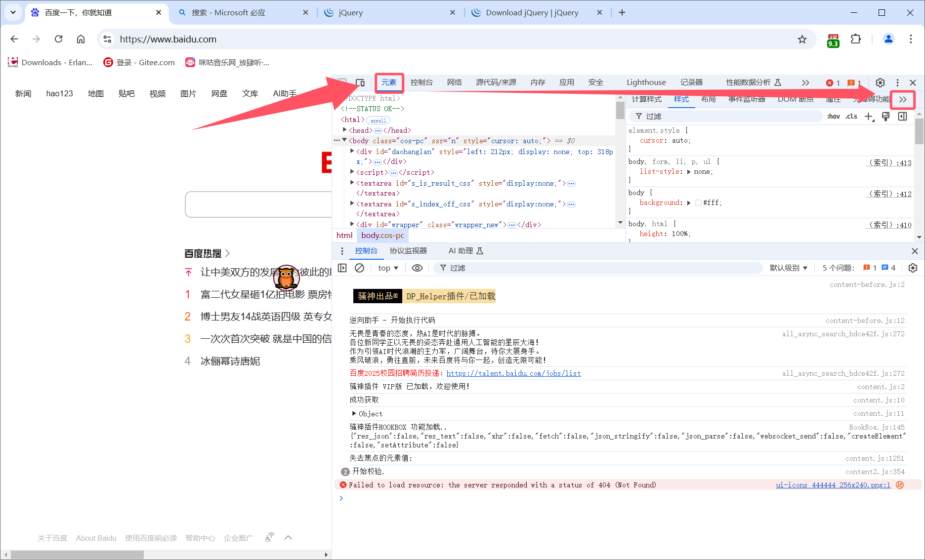The width and height of the screenshot is (925, 560).
Task: Reload the Baidu page
Action: coord(58,39)
